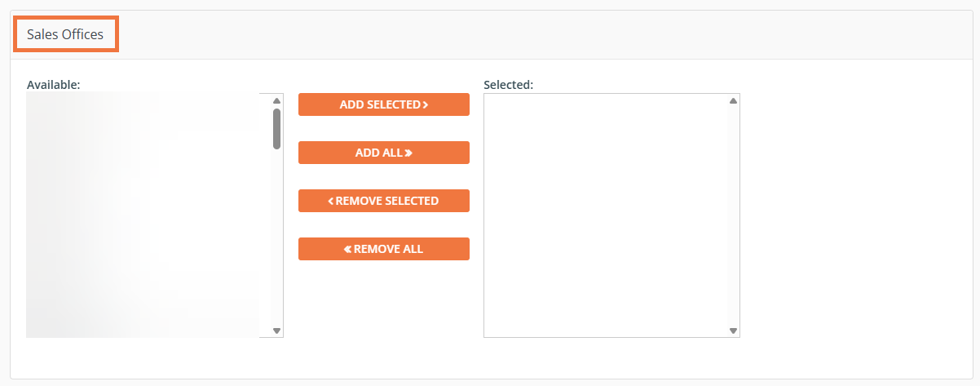Click the single chevron icon on Add Selected

[426, 104]
